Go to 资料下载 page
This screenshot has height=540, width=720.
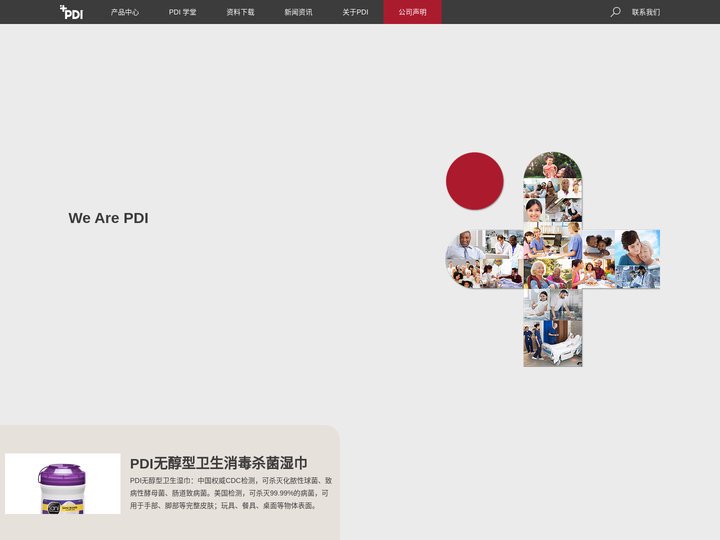(240, 12)
